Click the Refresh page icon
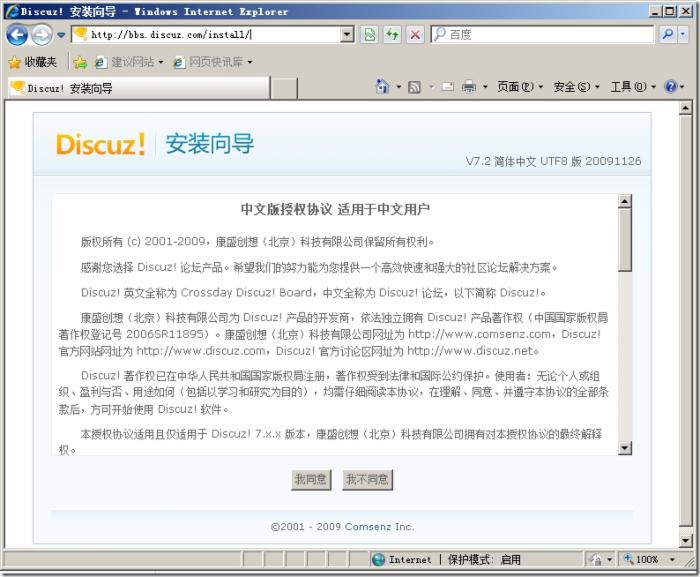Viewport: 700px width, 577px height. click(x=392, y=34)
